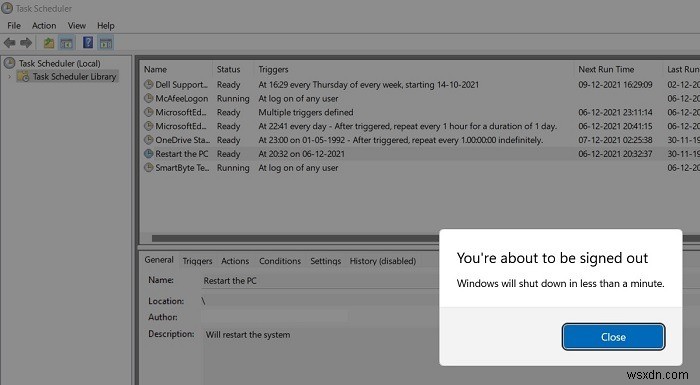Click next run time 06-12-2021 20:41:15

click(x=615, y=126)
